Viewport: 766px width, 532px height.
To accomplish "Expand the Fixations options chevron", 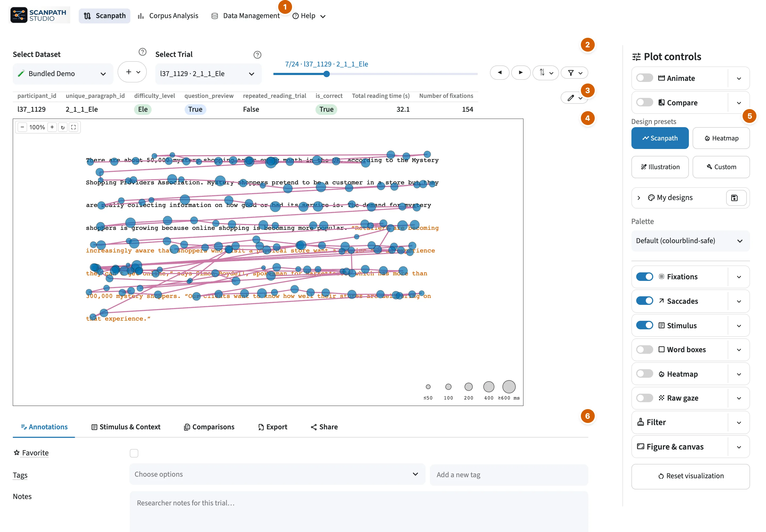I will click(x=739, y=277).
